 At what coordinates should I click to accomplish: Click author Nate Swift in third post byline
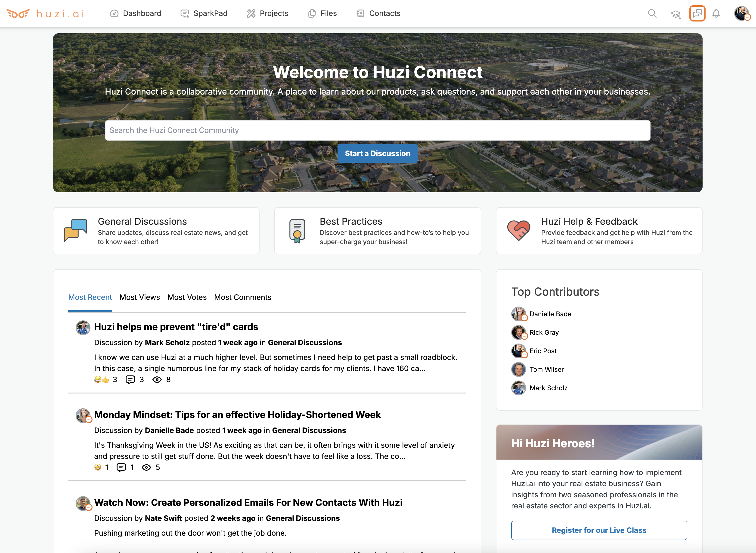pyautogui.click(x=164, y=518)
